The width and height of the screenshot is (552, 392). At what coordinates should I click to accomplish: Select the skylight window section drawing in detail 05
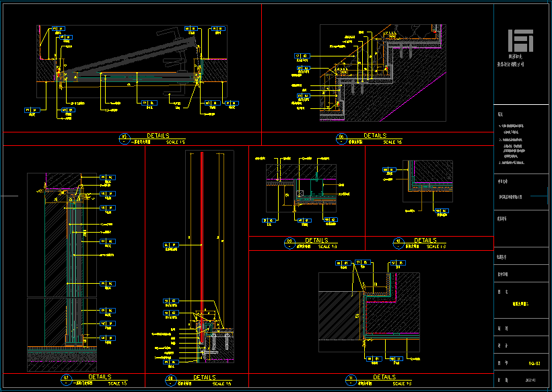tap(128, 61)
